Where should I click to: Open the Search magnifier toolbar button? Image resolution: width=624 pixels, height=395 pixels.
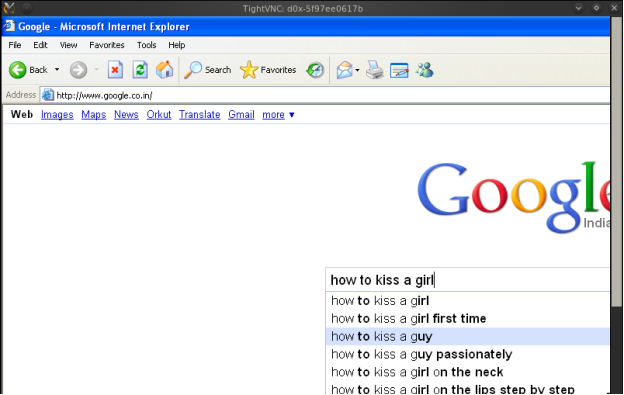coord(207,70)
